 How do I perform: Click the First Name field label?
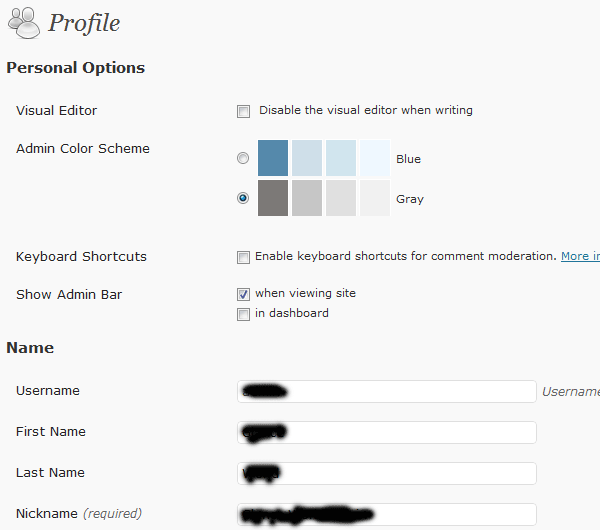click(x=51, y=432)
